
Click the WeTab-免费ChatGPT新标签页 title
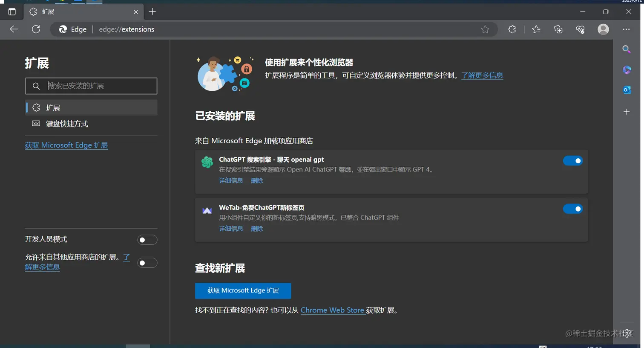point(262,208)
